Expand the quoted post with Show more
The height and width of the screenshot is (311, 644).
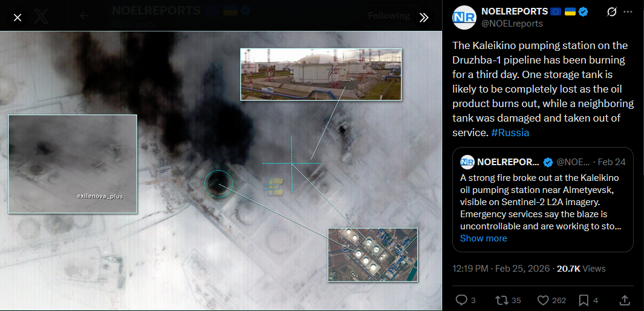tap(483, 238)
